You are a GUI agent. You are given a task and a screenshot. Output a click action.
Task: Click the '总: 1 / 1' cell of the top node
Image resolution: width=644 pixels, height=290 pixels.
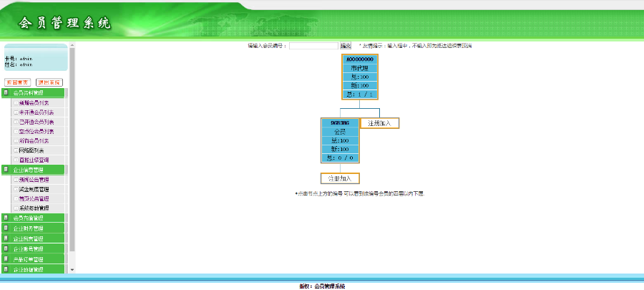point(360,94)
